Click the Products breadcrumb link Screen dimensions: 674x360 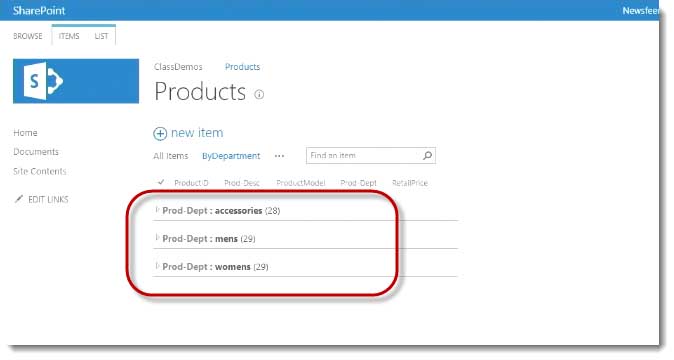(242, 67)
